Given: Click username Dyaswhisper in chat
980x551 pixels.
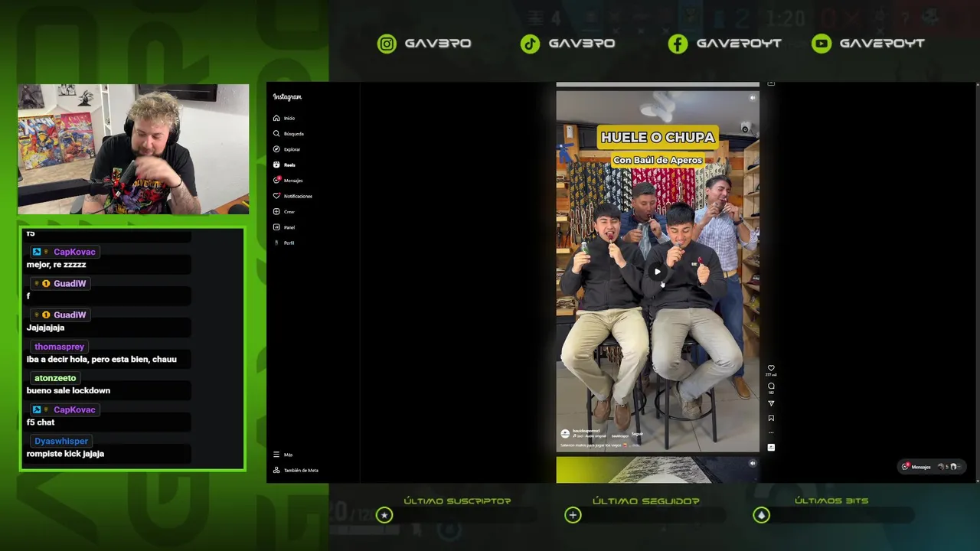Looking at the screenshot, I should click(x=61, y=441).
